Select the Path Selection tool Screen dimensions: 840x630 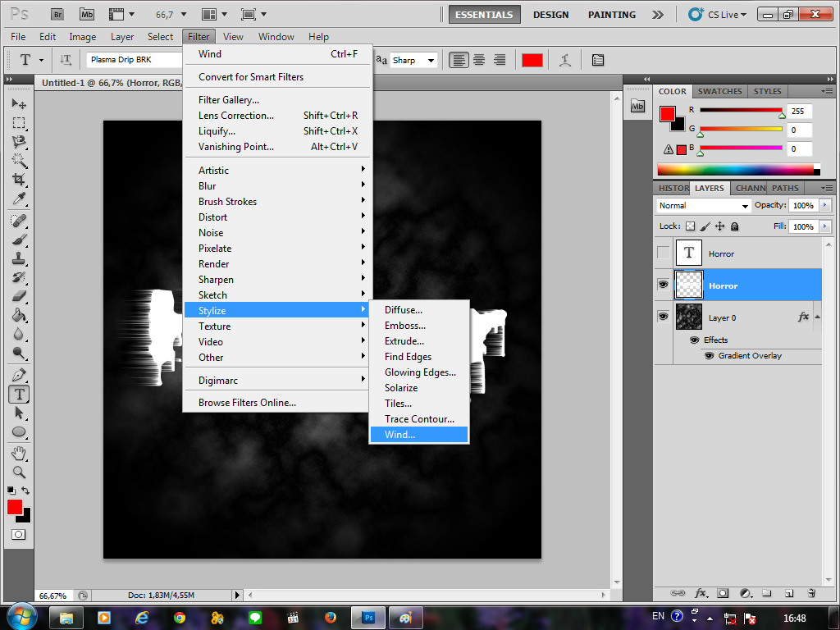[x=19, y=413]
